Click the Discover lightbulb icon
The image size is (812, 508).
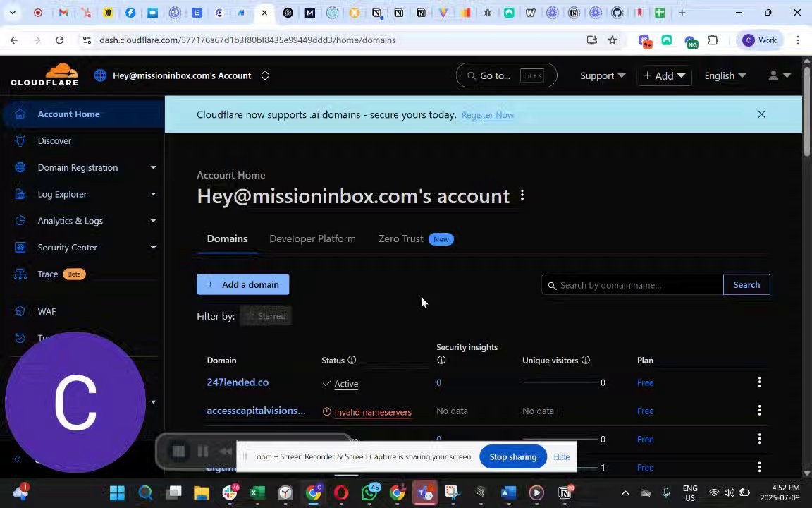20,141
